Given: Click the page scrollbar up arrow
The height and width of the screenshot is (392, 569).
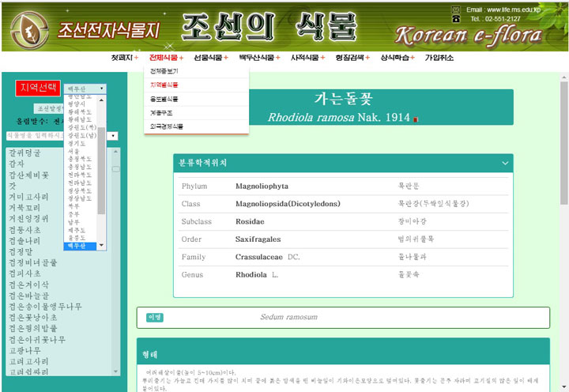Looking at the screenshot, I should click(564, 77).
